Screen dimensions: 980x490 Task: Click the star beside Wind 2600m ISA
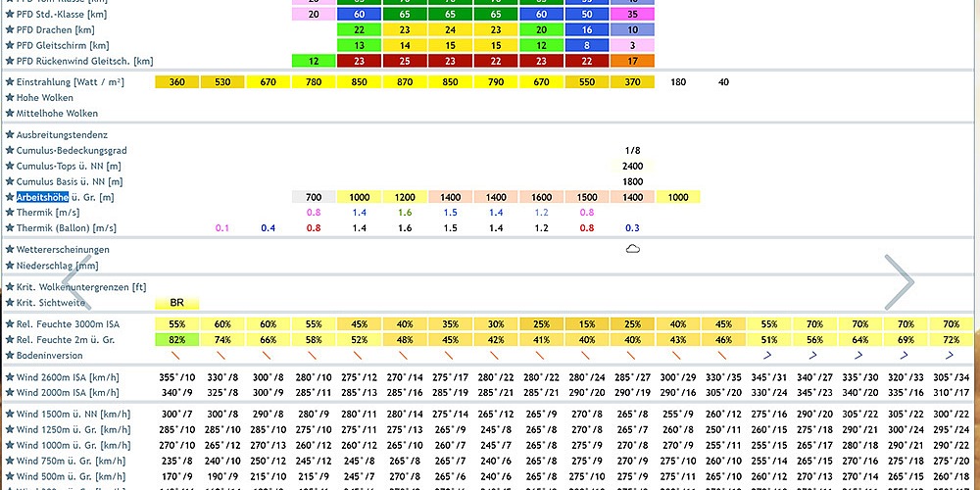pyautogui.click(x=10, y=377)
